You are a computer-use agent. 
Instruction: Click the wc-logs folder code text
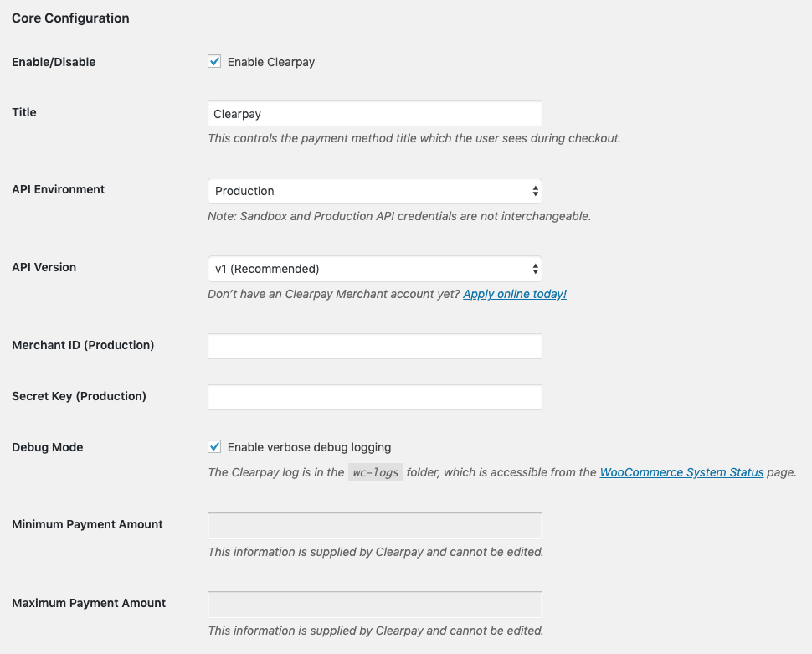pos(374,472)
